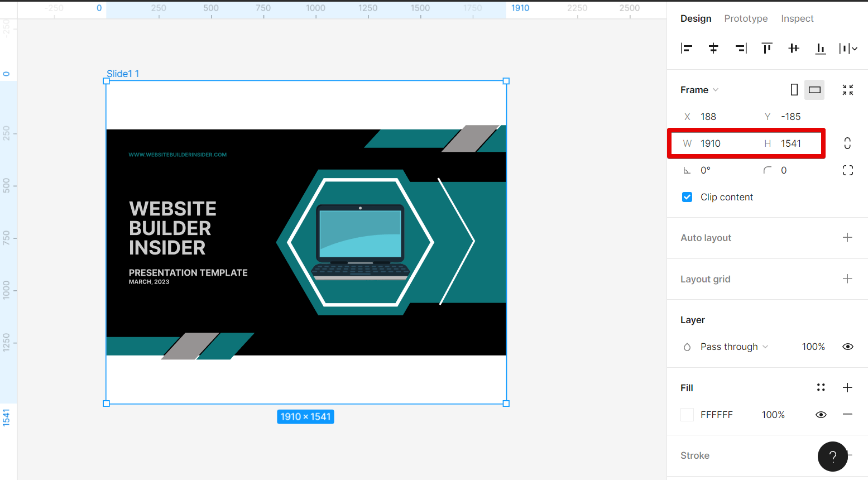Enable constrain width and height proportions
Screen dimensions: 868x480
[x=847, y=143]
